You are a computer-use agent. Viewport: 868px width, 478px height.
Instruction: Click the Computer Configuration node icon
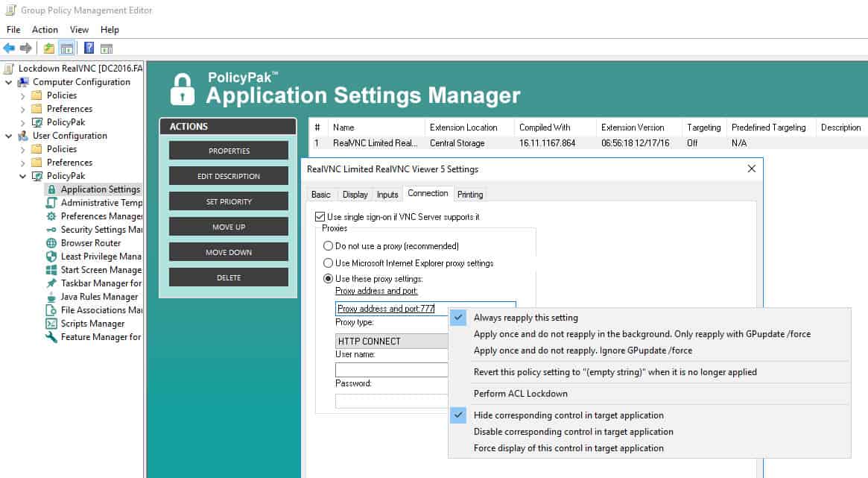[x=23, y=82]
